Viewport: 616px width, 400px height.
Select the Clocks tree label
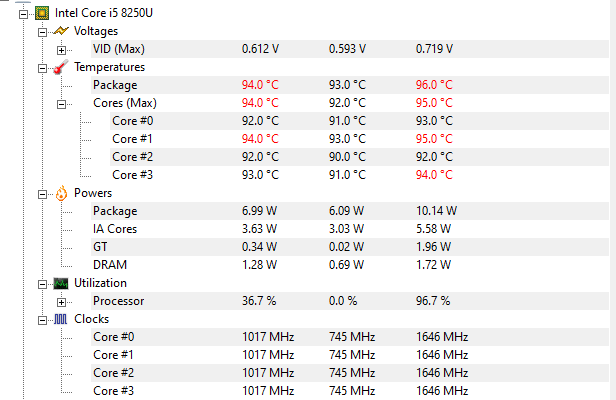(x=92, y=319)
